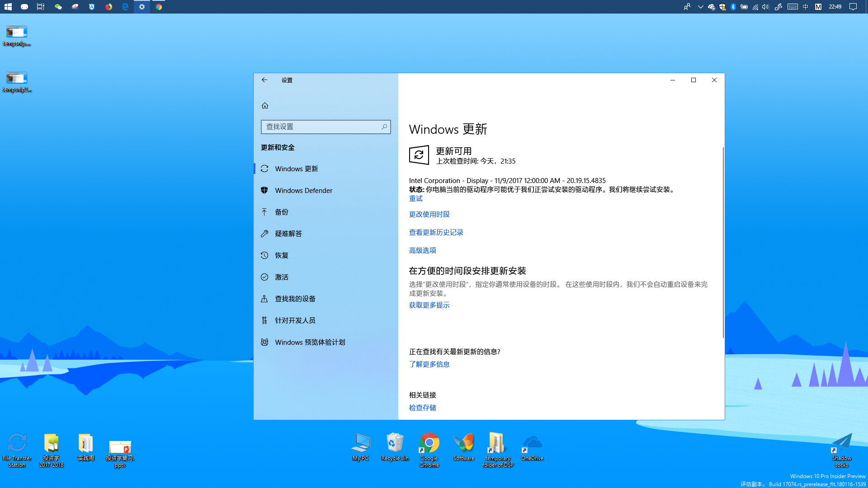Select My PC desktop icon
The image size is (868, 488).
click(x=361, y=447)
